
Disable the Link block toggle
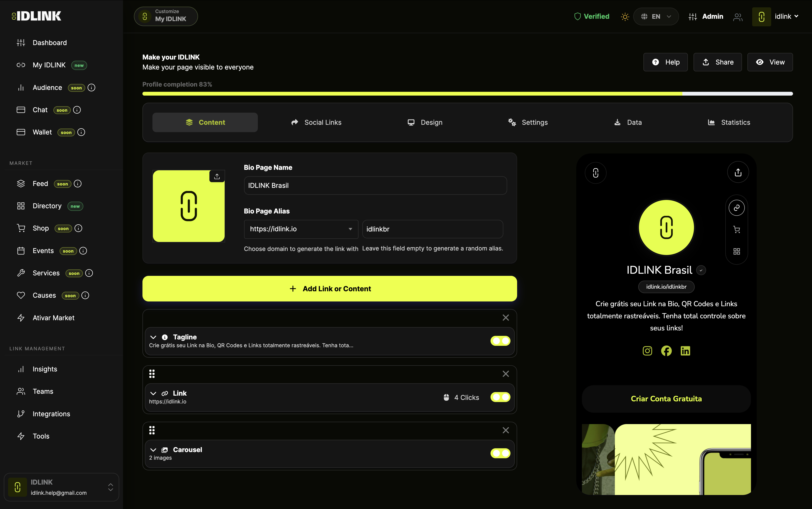point(500,397)
